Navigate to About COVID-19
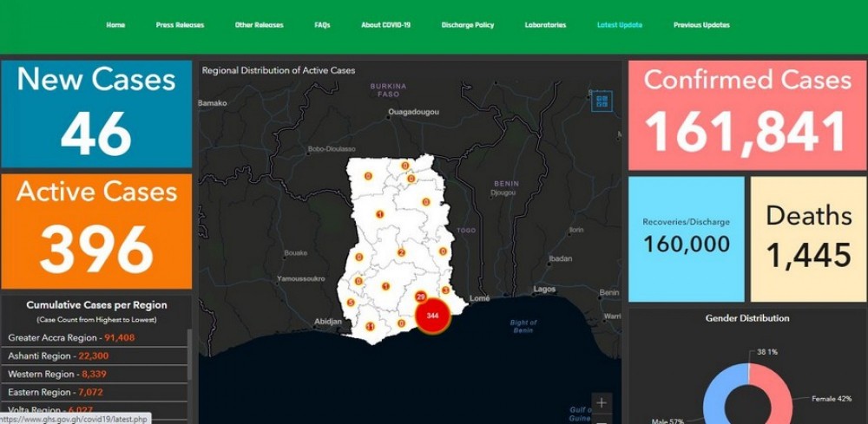This screenshot has height=424, width=868. click(x=385, y=25)
